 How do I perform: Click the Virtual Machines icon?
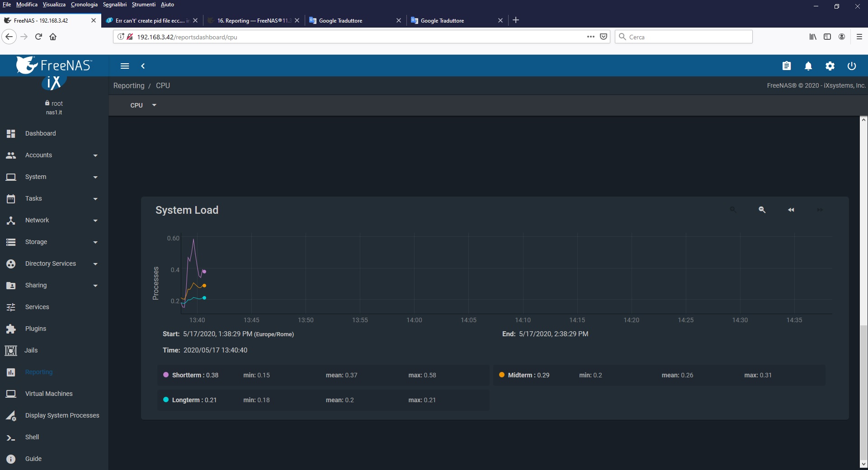tap(11, 394)
